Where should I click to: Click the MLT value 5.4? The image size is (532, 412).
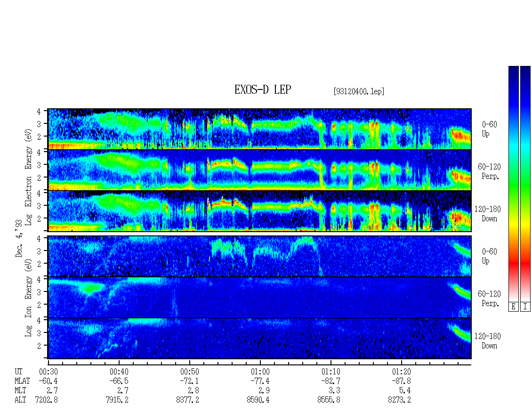405,391
